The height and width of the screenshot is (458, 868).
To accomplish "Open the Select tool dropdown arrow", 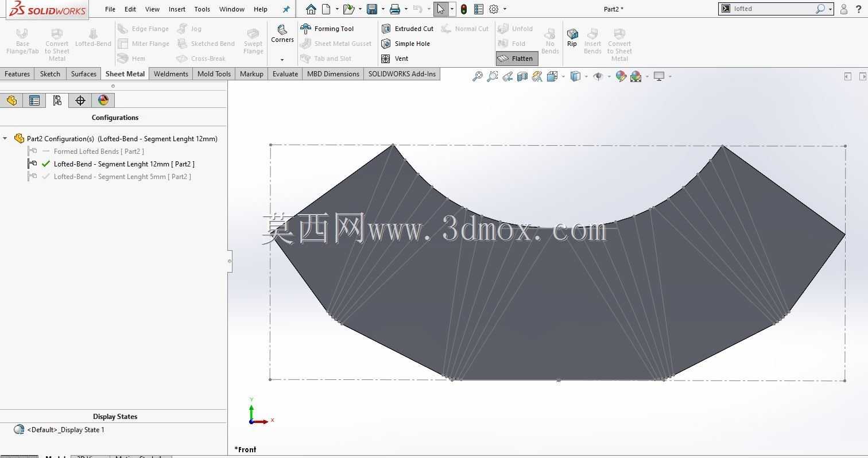I will pos(452,9).
